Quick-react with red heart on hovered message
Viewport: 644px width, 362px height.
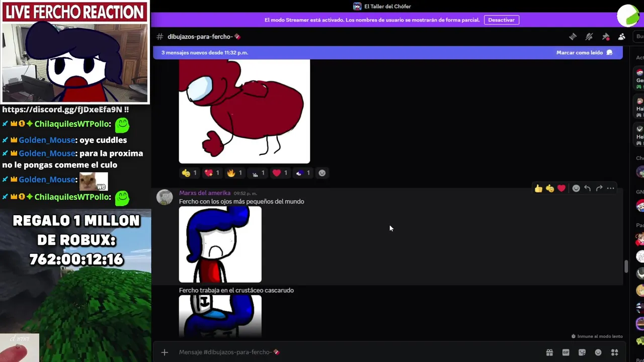[x=561, y=189]
